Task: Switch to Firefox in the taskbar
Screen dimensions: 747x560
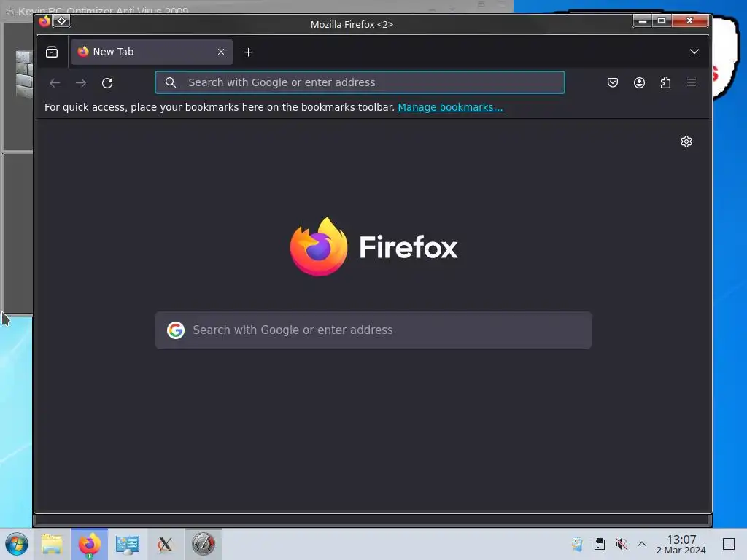Action: pos(90,544)
